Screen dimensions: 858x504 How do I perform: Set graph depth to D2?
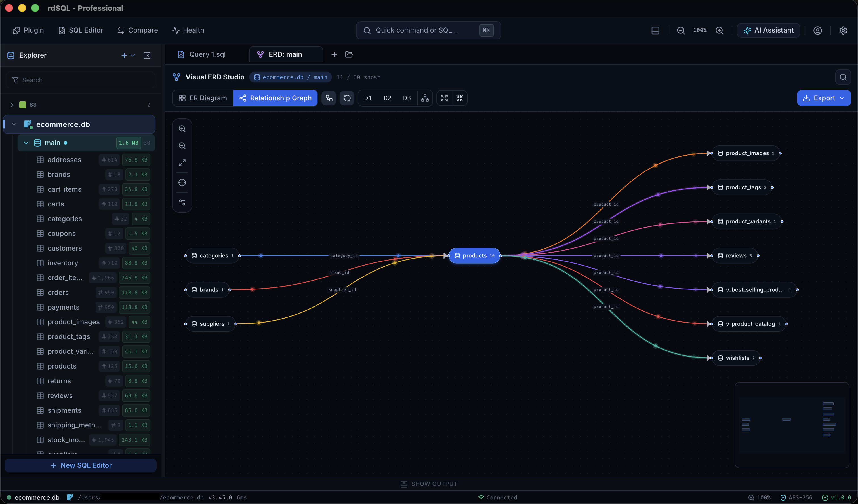click(387, 98)
